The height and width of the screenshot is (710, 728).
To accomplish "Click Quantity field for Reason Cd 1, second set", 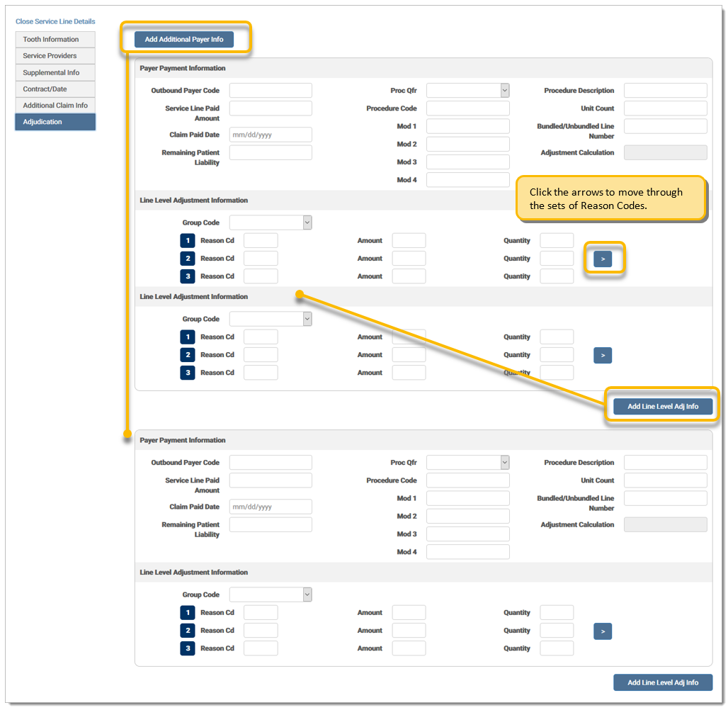I will 557,337.
